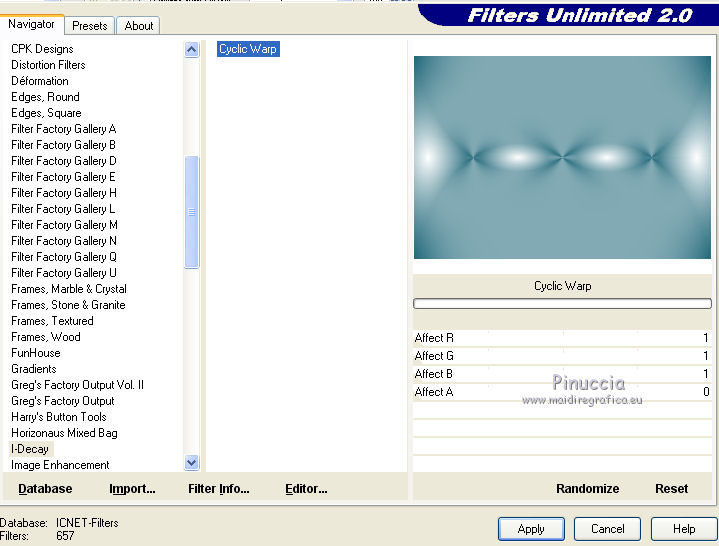Select Edges, Round category
This screenshot has height=546, width=719.
(x=45, y=97)
